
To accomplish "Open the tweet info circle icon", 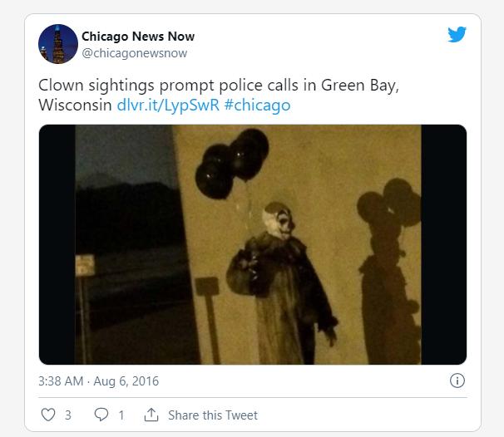I will pyautogui.click(x=457, y=381).
